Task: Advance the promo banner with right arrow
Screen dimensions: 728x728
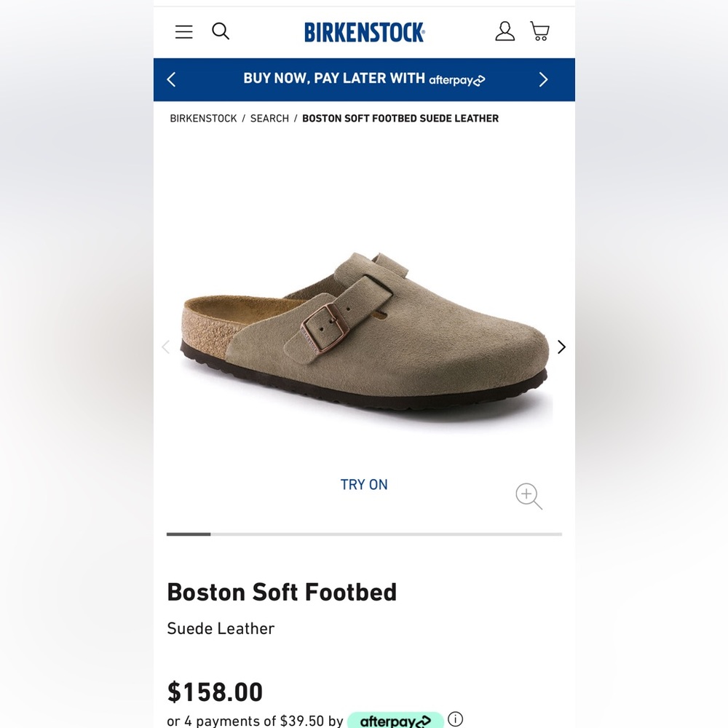Action: click(x=543, y=79)
